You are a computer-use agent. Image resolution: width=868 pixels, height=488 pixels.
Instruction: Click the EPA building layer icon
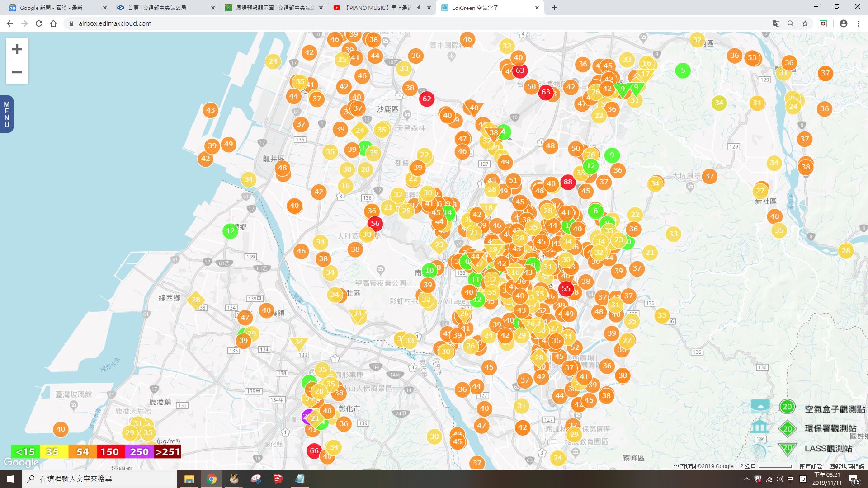click(x=760, y=426)
